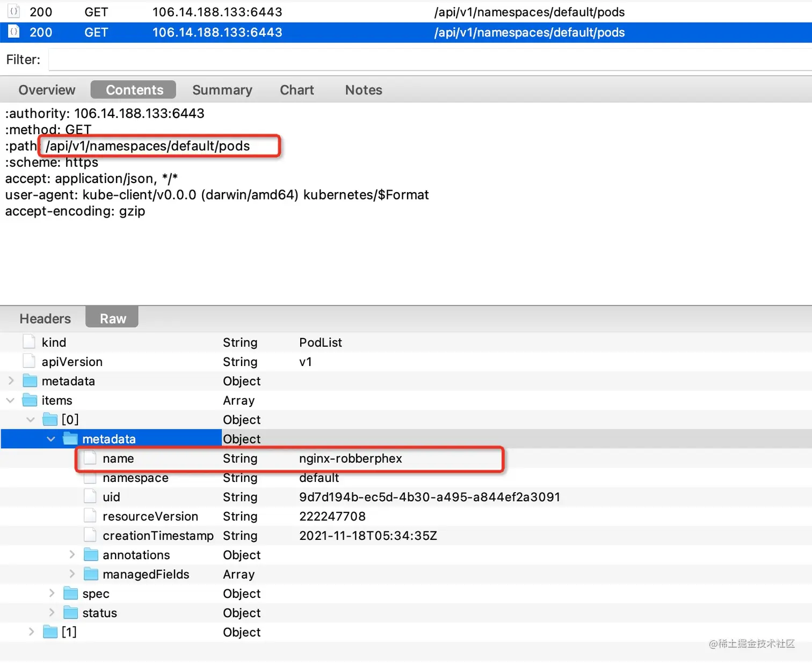Click the [1] folder icon

tap(50, 632)
